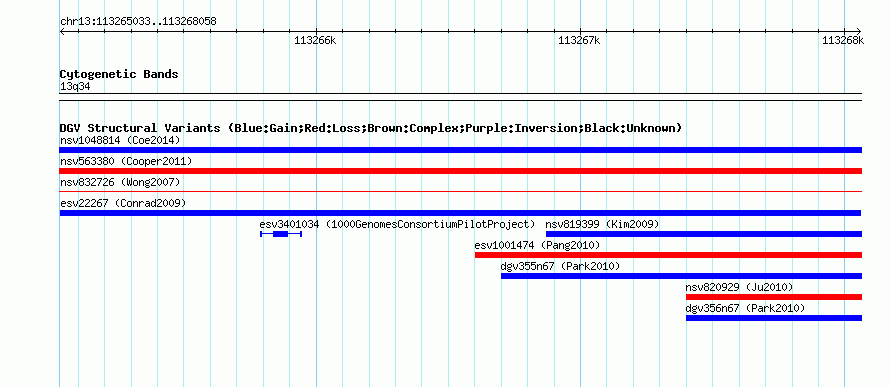Select the nsv819399 (Kim2009) blue bar
This screenshot has width=890, height=387.
pyautogui.click(x=704, y=234)
